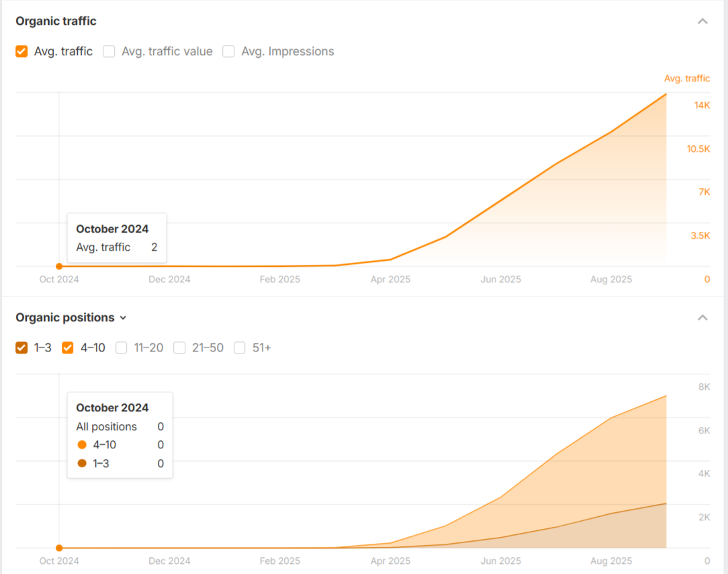
Task: Click the peak of the traffic line
Action: pyautogui.click(x=666, y=94)
